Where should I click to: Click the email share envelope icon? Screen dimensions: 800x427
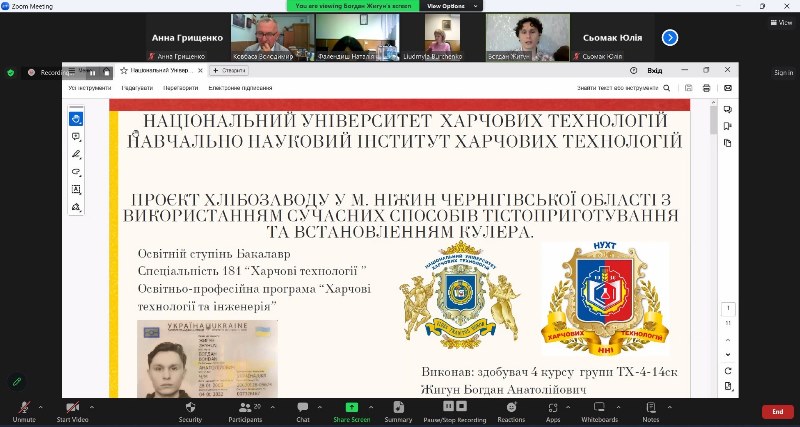(x=728, y=88)
